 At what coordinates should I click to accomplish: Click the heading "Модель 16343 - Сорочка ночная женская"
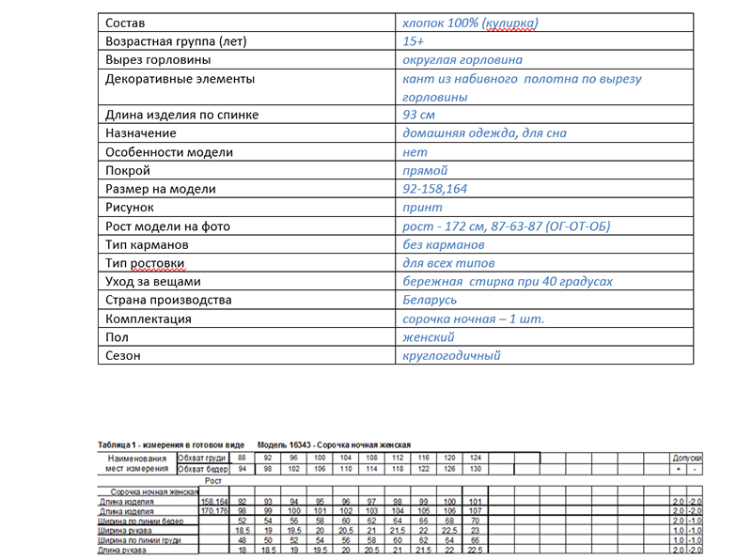(334, 445)
